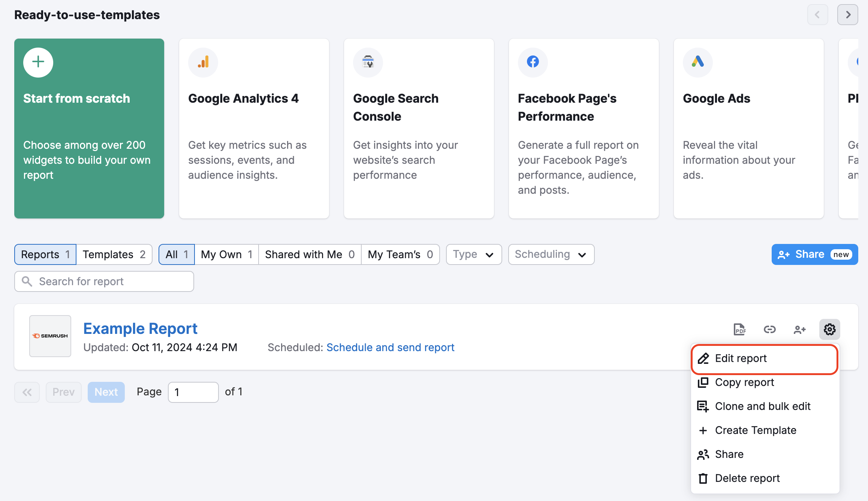
Task: Select the Google Analytics 4 template icon
Action: point(203,62)
